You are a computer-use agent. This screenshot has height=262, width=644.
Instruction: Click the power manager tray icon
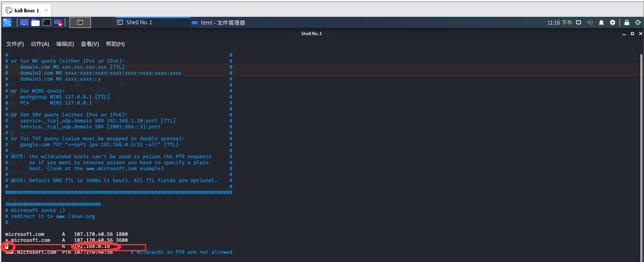tap(613, 22)
